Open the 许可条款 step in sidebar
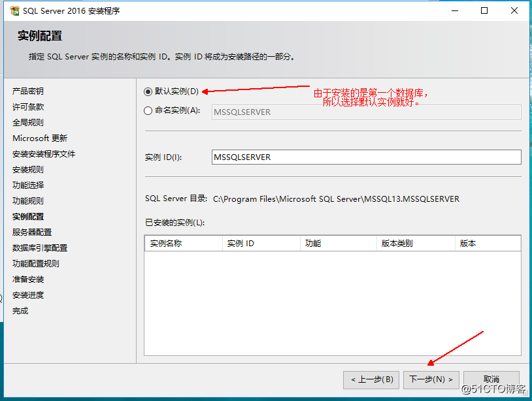Screen dimensions: 532x401 click(28, 106)
